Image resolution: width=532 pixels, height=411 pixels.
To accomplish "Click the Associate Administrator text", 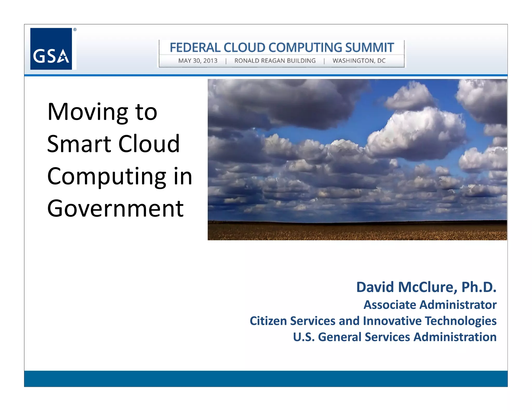I will (x=430, y=305).
